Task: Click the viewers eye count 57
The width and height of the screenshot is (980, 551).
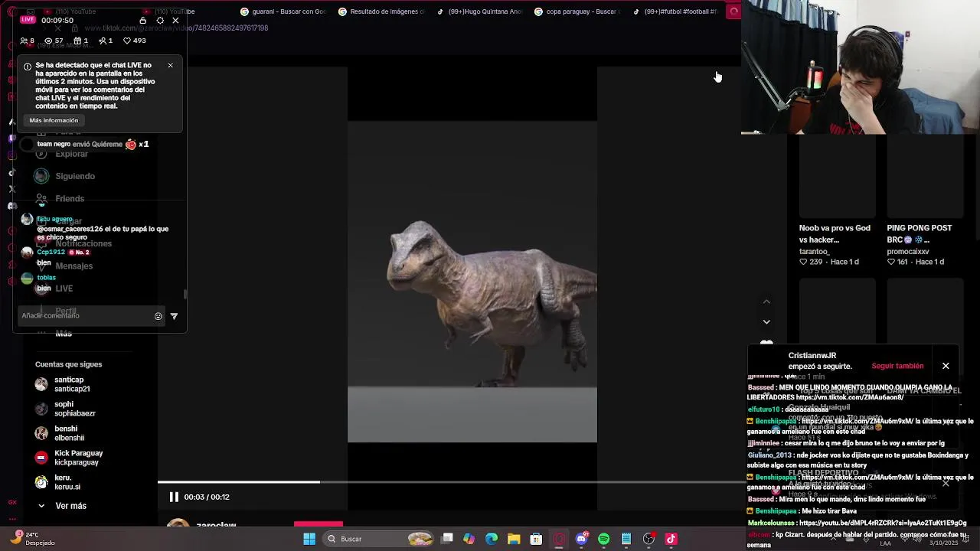Action: (x=54, y=41)
